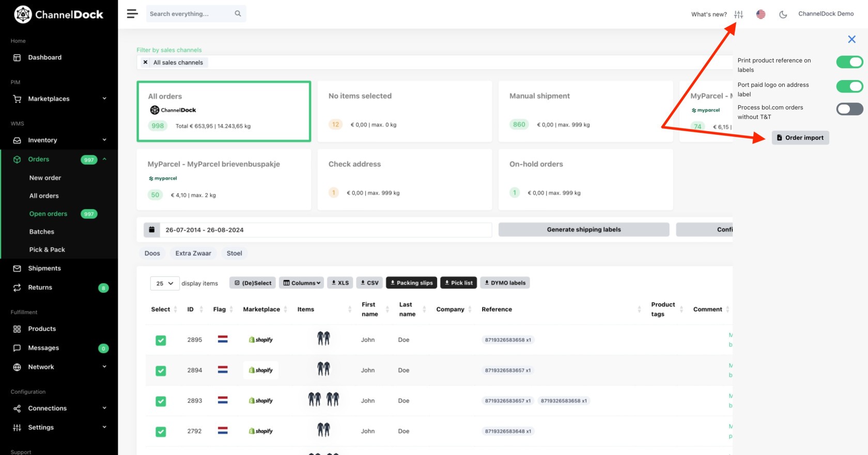Viewport: 868px width, 455px height.
Task: Enable Process bol.com orders without T&T
Action: [849, 109]
